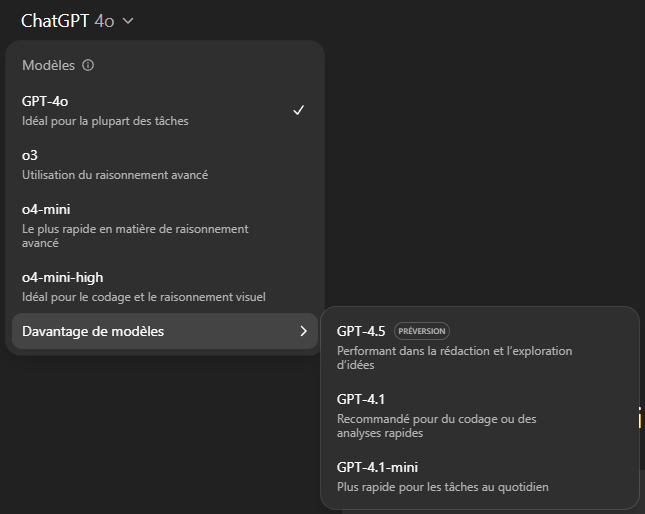The height and width of the screenshot is (514, 645).
Task: Choose the o3 reasoning model
Action: click(x=165, y=164)
